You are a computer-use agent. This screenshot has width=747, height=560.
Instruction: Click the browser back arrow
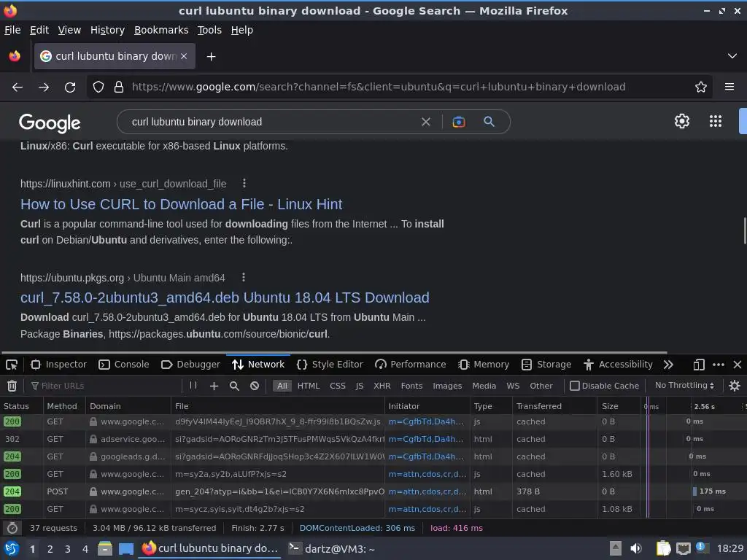[x=18, y=87]
